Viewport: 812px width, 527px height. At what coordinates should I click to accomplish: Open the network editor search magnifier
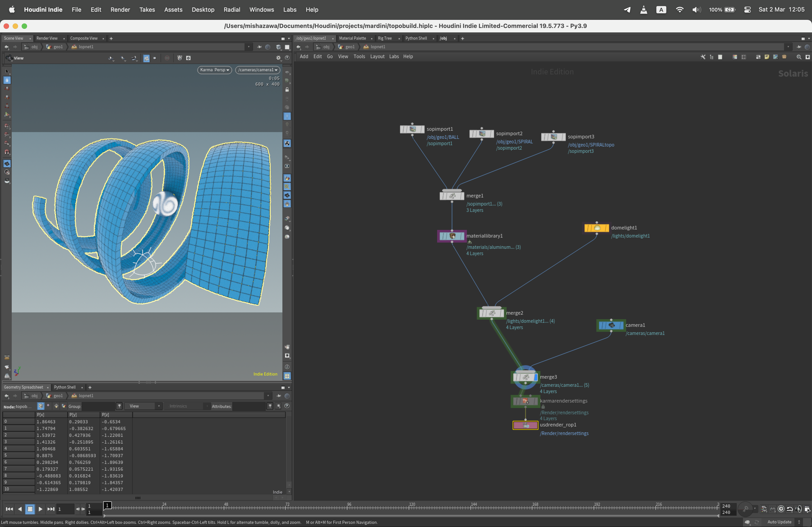point(799,57)
